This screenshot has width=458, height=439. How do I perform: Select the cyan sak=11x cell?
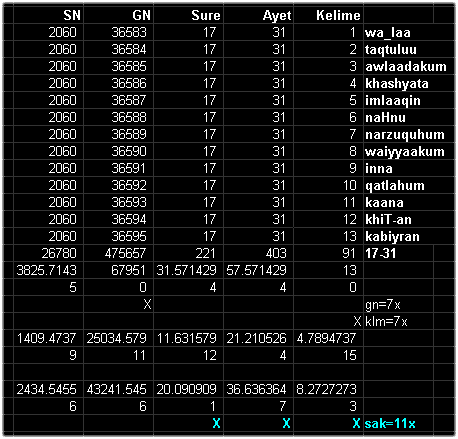(399, 423)
